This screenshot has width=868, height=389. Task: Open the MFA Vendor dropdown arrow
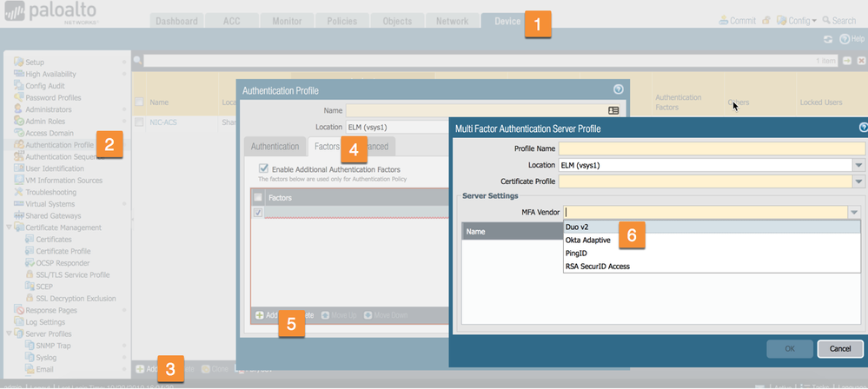(x=858, y=212)
